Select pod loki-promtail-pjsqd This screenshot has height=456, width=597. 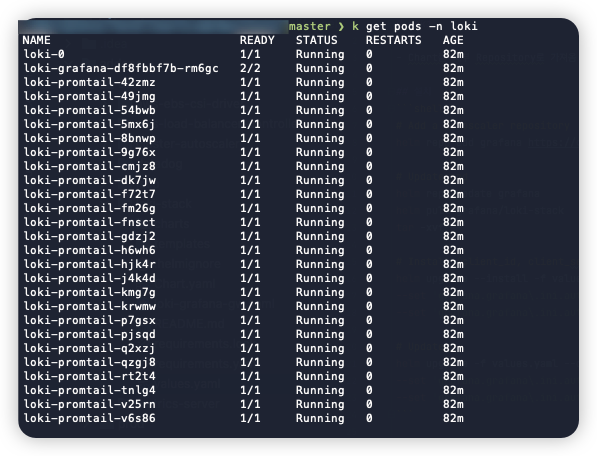[x=89, y=334]
